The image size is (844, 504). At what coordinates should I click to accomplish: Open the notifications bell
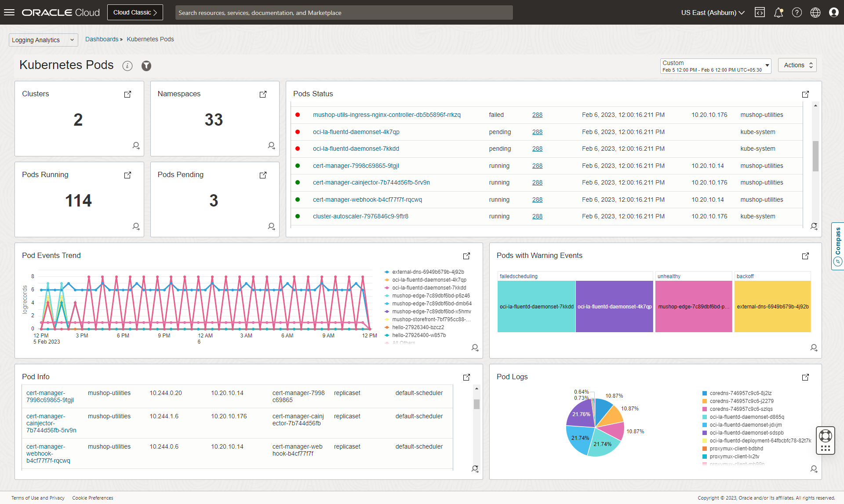point(779,12)
